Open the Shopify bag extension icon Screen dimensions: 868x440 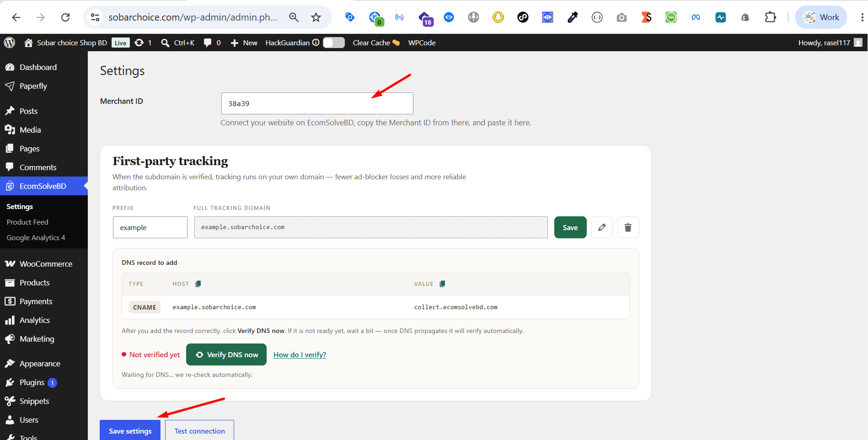(x=745, y=17)
